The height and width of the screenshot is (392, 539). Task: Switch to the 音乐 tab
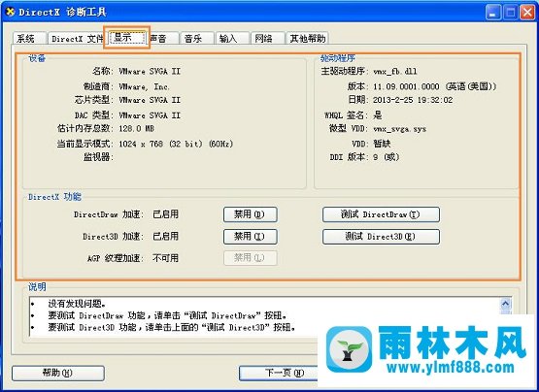[x=196, y=38]
